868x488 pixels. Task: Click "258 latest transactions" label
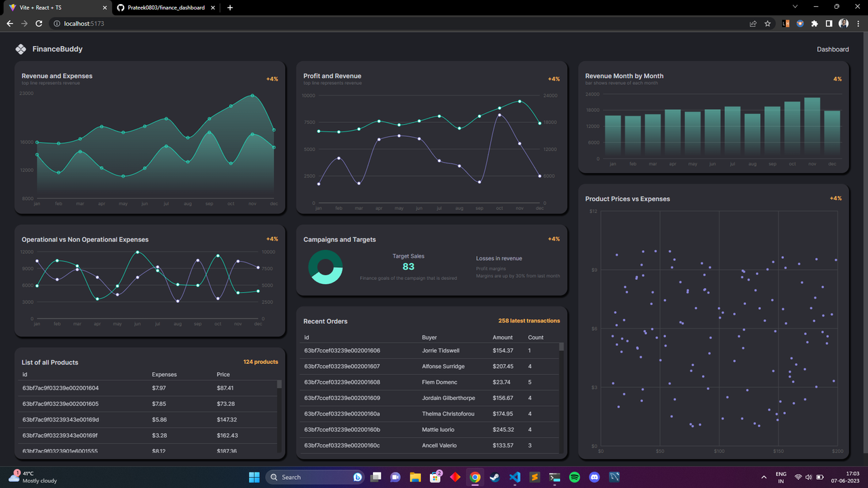tap(529, 321)
